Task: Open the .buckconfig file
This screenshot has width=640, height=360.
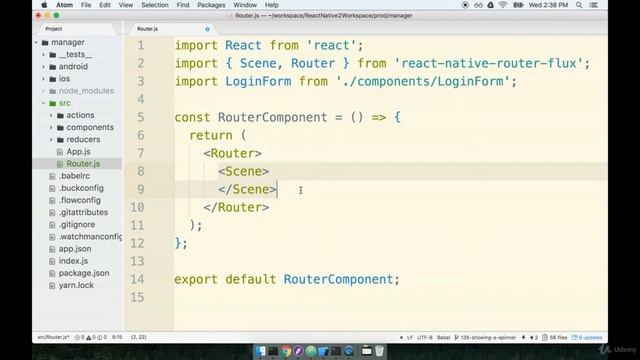Action: click(81, 188)
